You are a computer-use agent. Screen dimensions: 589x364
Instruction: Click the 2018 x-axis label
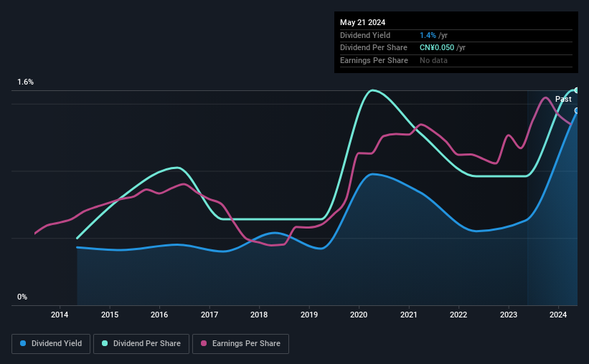coord(259,315)
